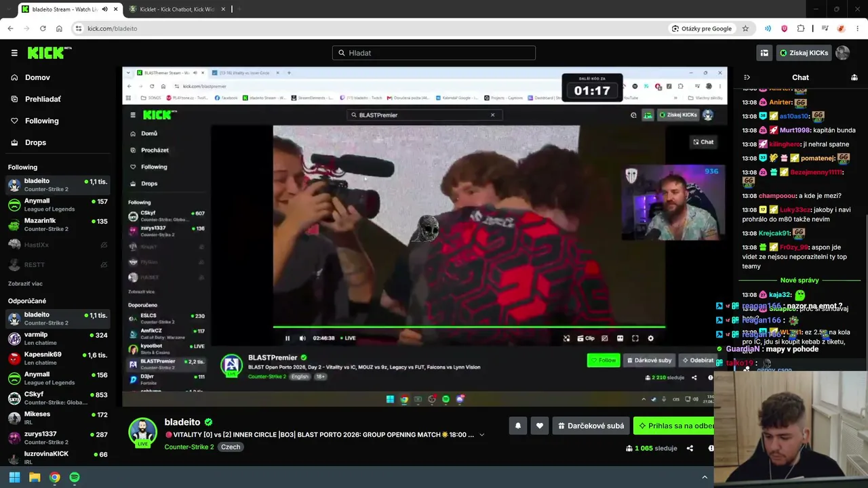Screen dimensions: 868x488
Task: Expand the list with Zobraziť viac
Action: [25, 283]
